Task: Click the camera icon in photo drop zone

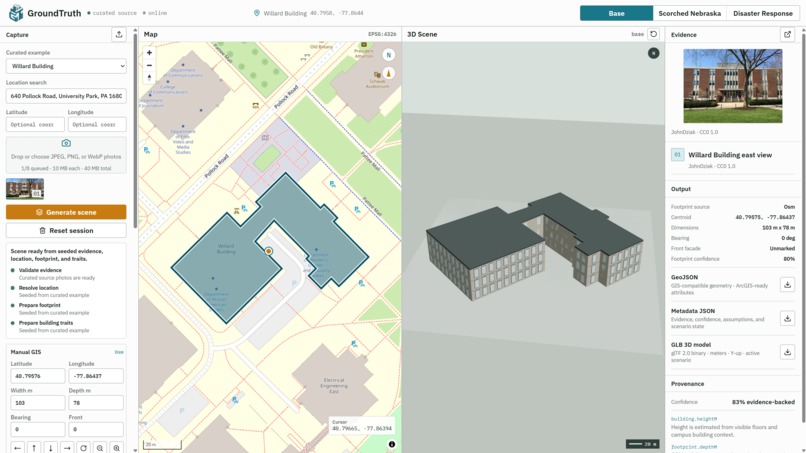Action: pyautogui.click(x=66, y=143)
